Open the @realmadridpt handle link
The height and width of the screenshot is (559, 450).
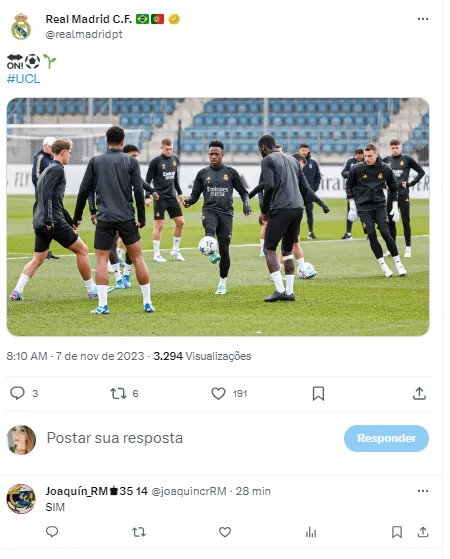(84, 34)
